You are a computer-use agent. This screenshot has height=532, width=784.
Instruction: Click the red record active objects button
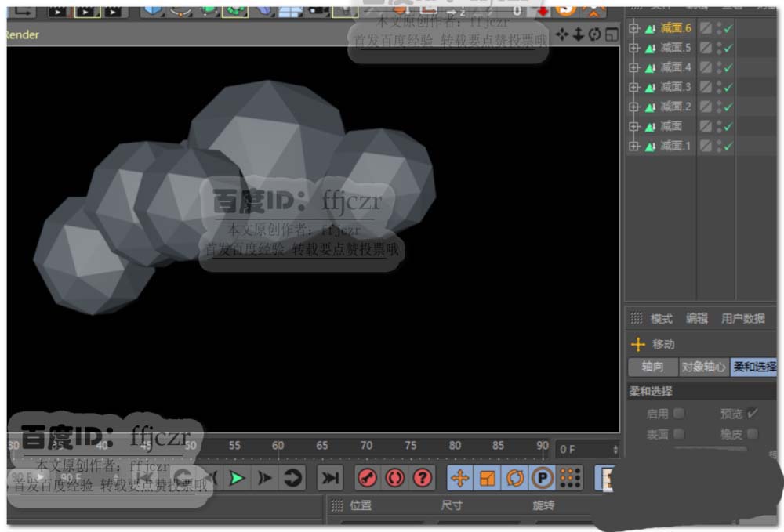point(366,478)
